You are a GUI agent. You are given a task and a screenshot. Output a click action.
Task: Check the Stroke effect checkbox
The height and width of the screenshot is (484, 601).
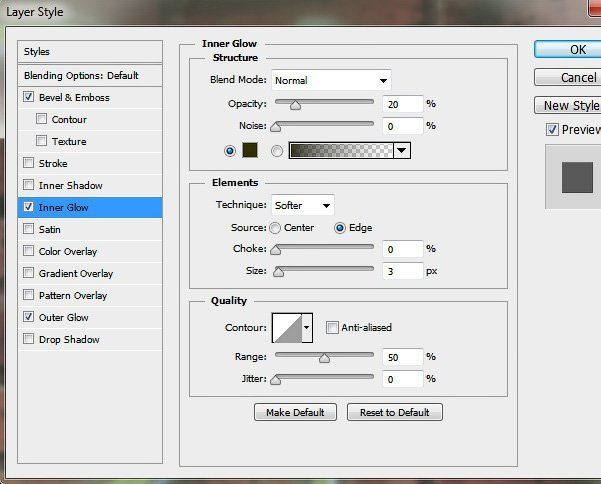tap(28, 163)
